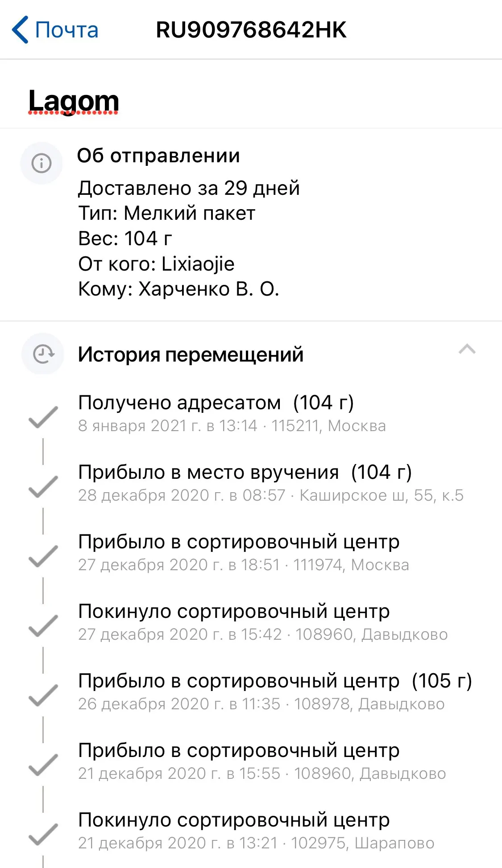Tap the checkmark beside 15:55 Давыдково entry
The height and width of the screenshot is (868, 502).
tap(43, 765)
